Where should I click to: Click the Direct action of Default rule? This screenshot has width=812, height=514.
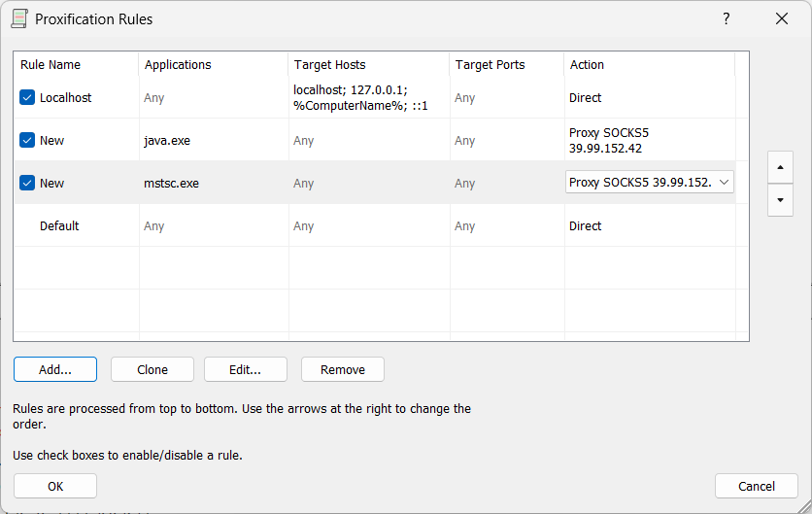click(586, 226)
